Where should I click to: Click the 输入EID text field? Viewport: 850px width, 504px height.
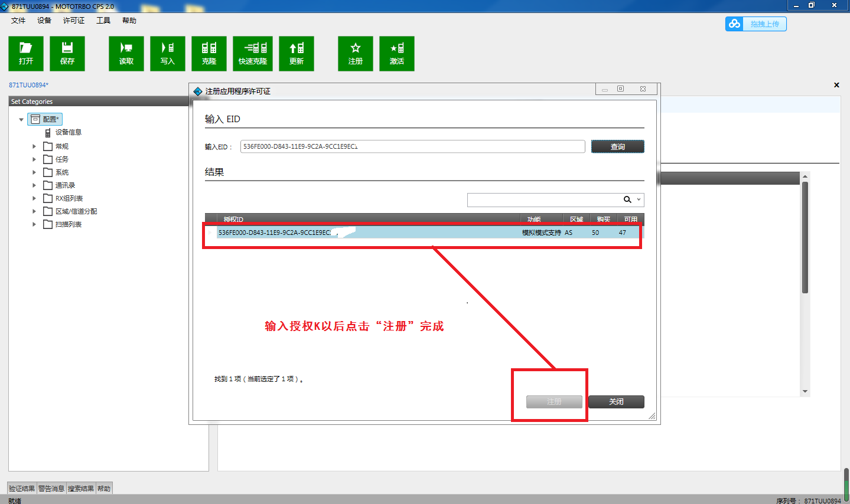click(x=412, y=146)
